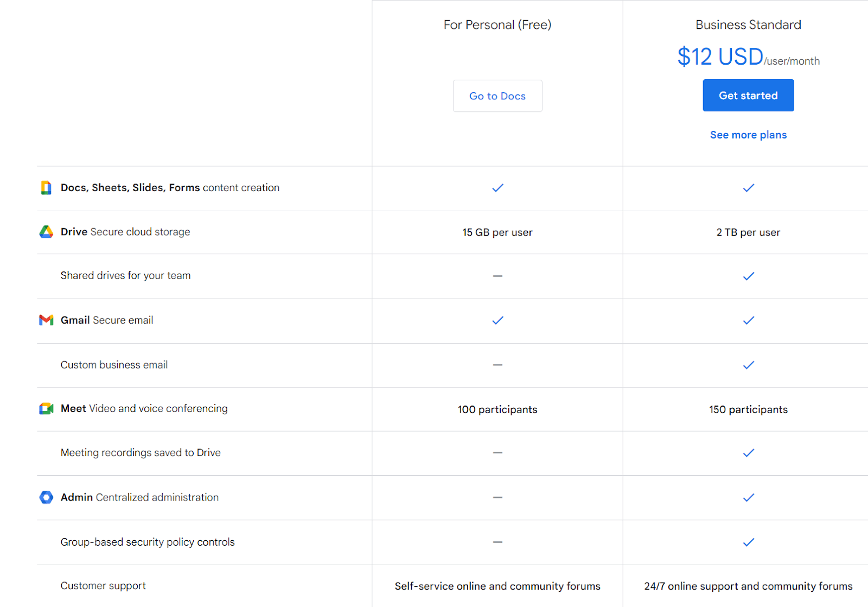This screenshot has height=607, width=868.
Task: Click the Business Standard checkmark for Admin
Action: (x=749, y=497)
